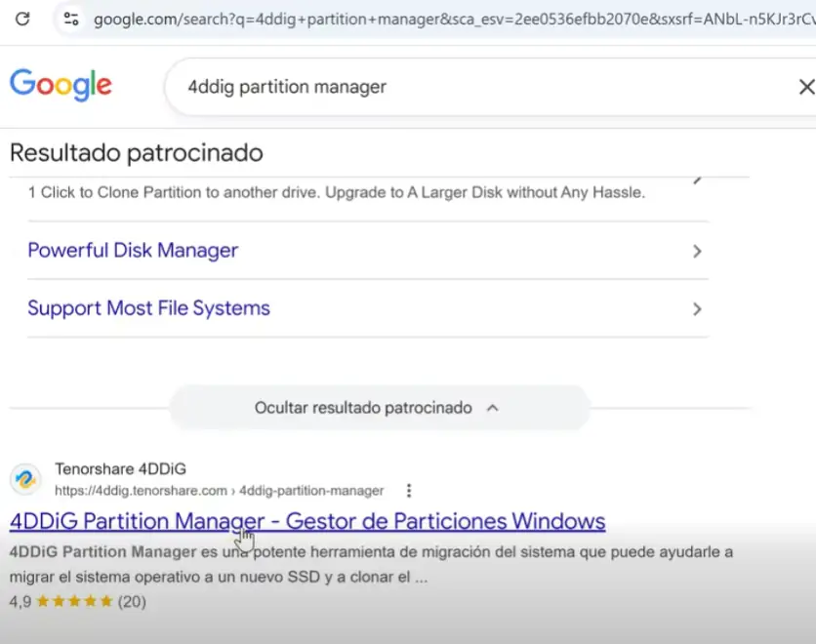Click the partially hidden chevron above ad description

tap(697, 180)
